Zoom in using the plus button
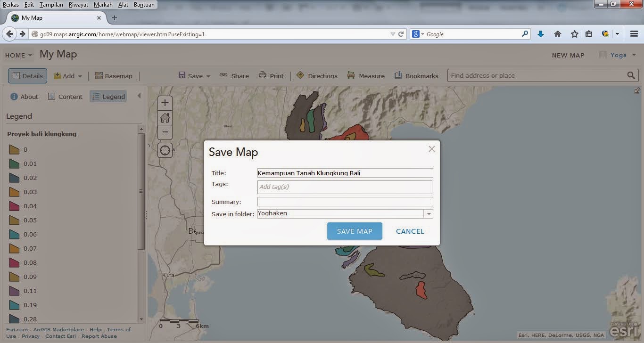The image size is (644, 343). pyautogui.click(x=165, y=102)
